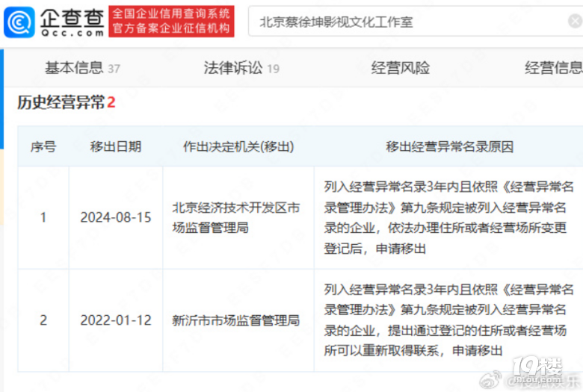583x392 pixels.
Task: Click the 移出日期 column header
Action: click(x=116, y=147)
